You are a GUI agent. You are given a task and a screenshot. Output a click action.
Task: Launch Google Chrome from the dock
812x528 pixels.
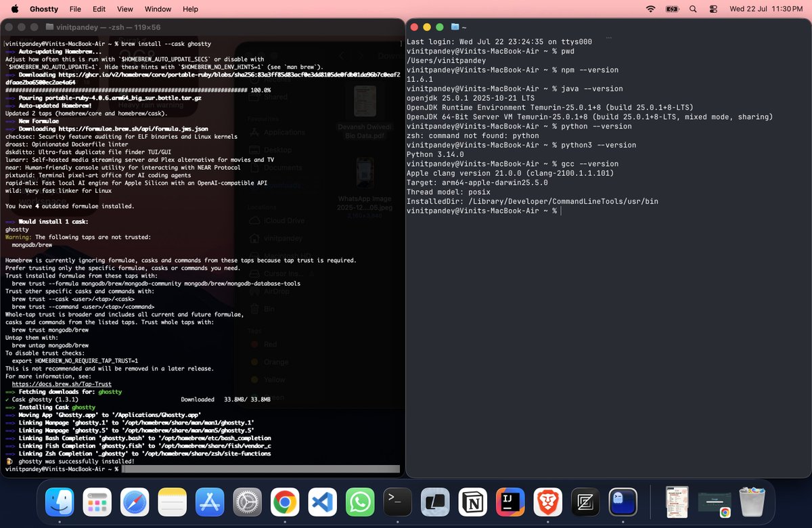click(285, 503)
